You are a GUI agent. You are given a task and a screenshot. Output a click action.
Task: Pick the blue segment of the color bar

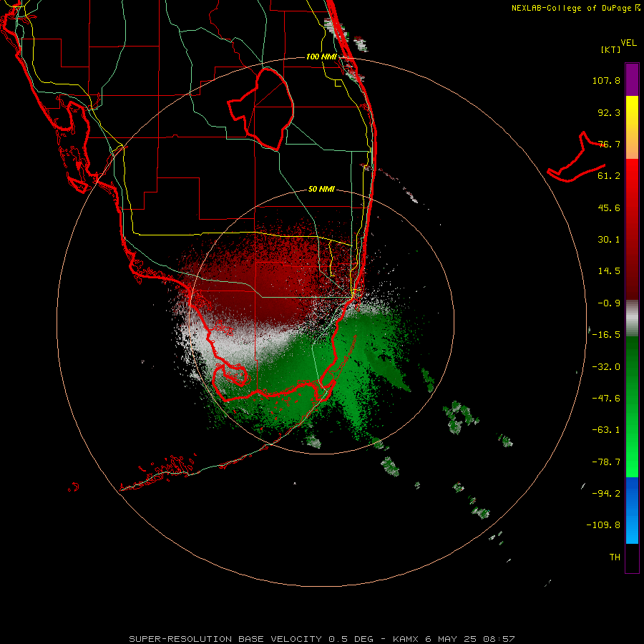(x=632, y=510)
